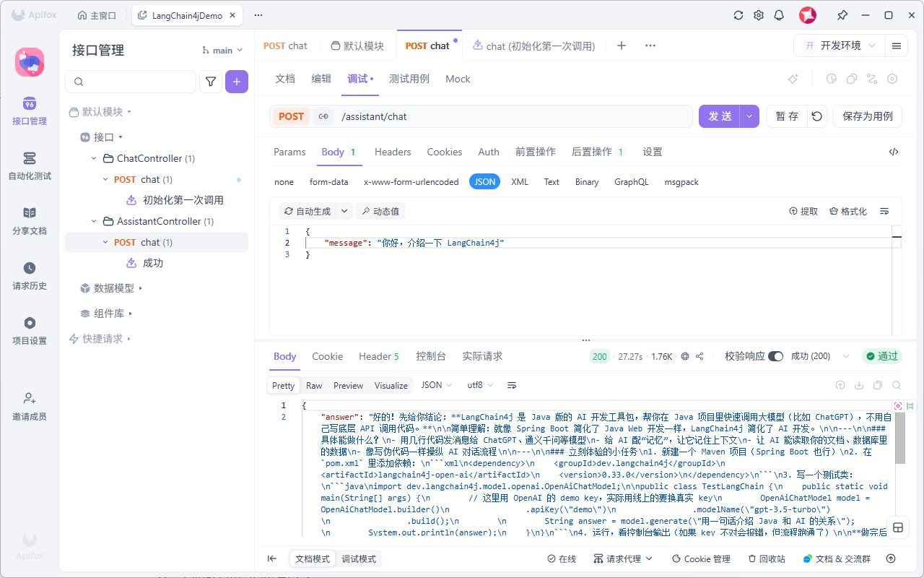
Task: Search in response body icon
Action: pyautogui.click(x=897, y=385)
